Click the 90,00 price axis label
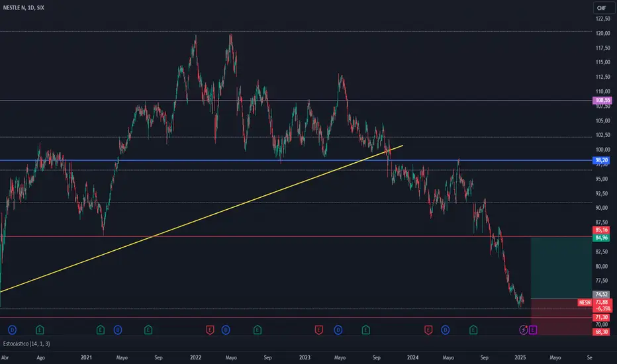This screenshot has height=364, width=617. click(x=602, y=208)
